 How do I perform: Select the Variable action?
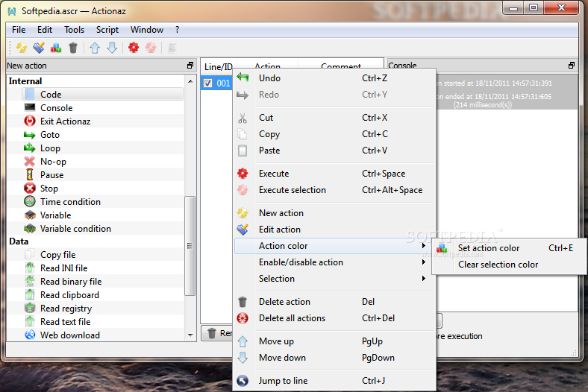tap(102, 215)
